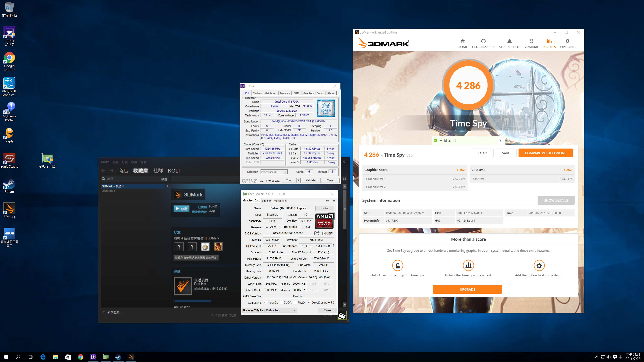Switch to Sensors tab in GPU-Z
The image size is (644, 362).
click(x=267, y=201)
